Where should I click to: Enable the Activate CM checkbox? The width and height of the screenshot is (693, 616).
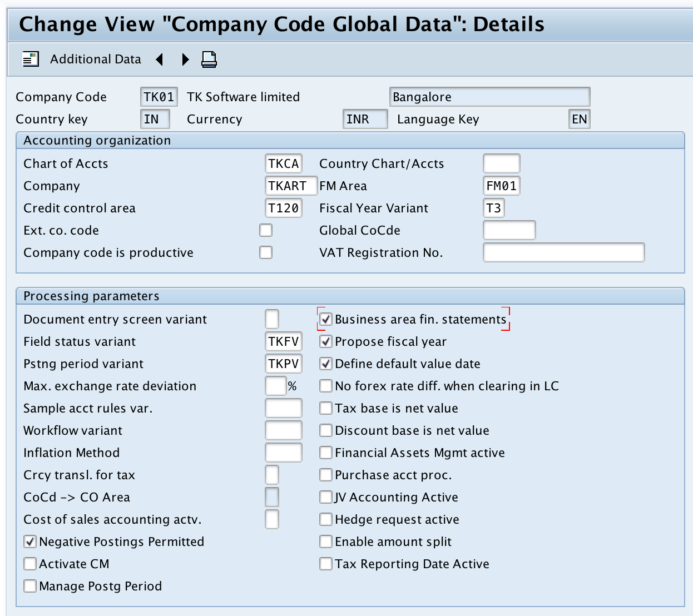click(29, 563)
